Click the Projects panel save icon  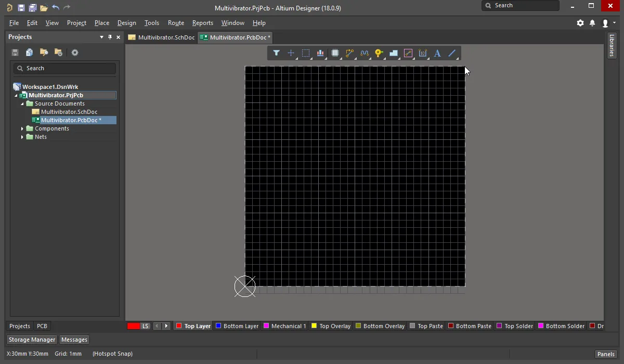coord(15,53)
